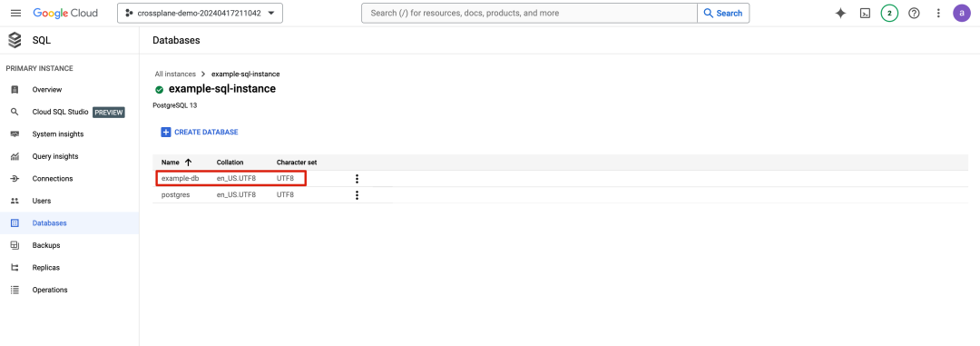Image resolution: width=980 pixels, height=346 pixels.
Task: Open the help question mark icon
Action: [914, 13]
